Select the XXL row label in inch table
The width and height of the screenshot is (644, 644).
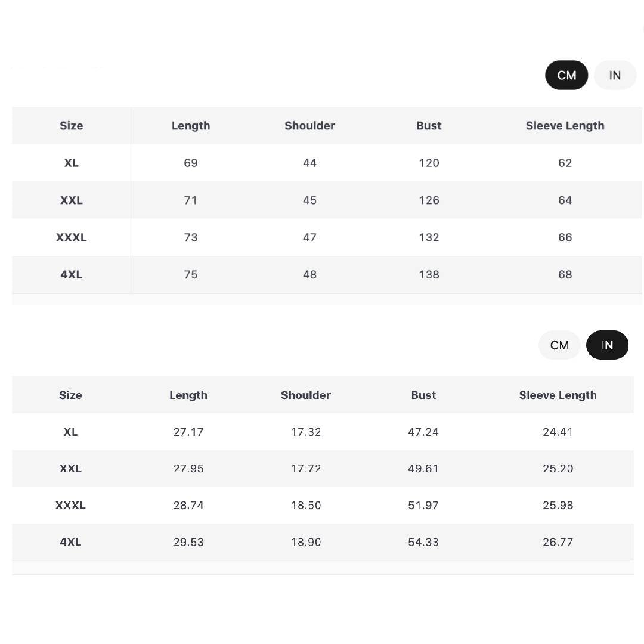[70, 469]
